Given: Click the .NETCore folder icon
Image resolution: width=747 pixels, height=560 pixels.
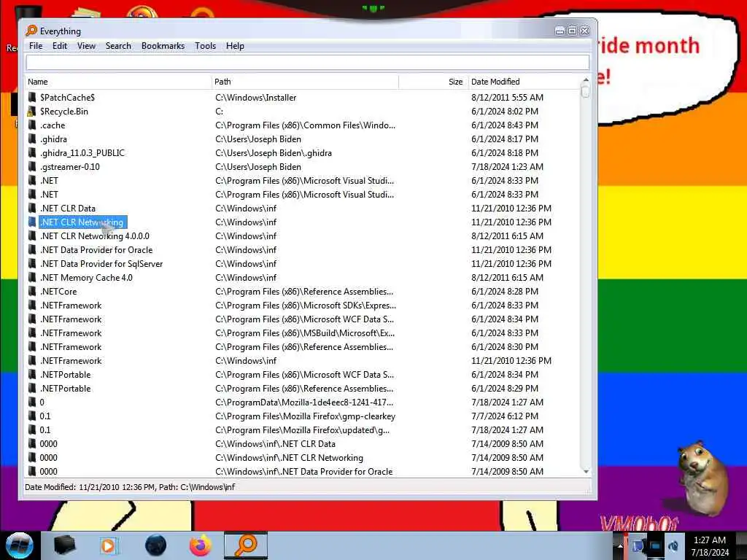Looking at the screenshot, I should pyautogui.click(x=32, y=291).
